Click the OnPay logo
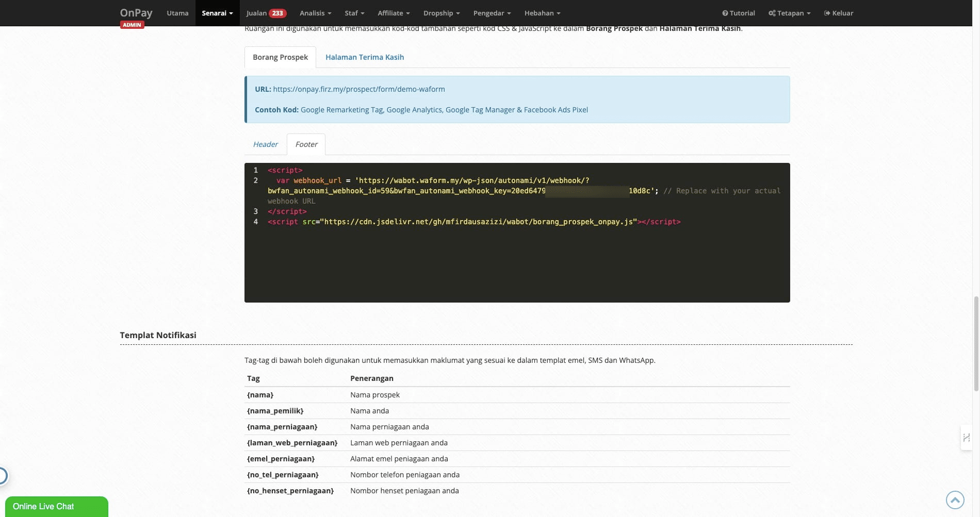 (x=136, y=12)
